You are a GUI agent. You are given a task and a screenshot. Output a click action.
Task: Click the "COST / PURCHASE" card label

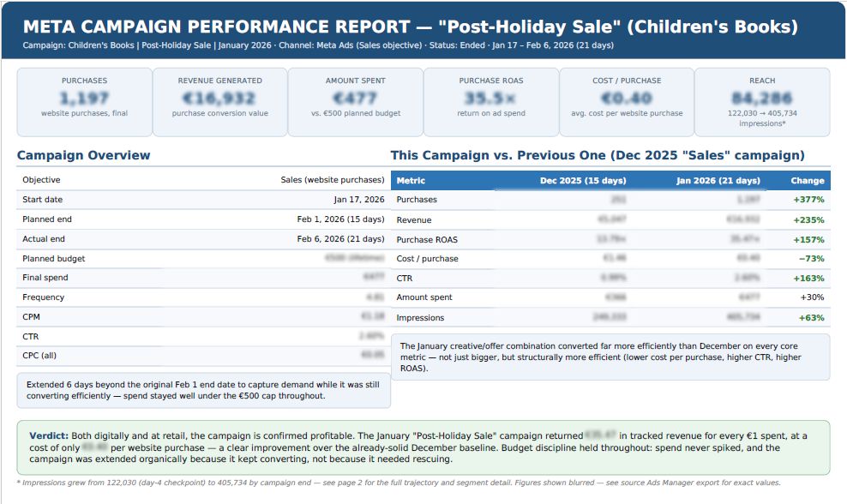627,81
